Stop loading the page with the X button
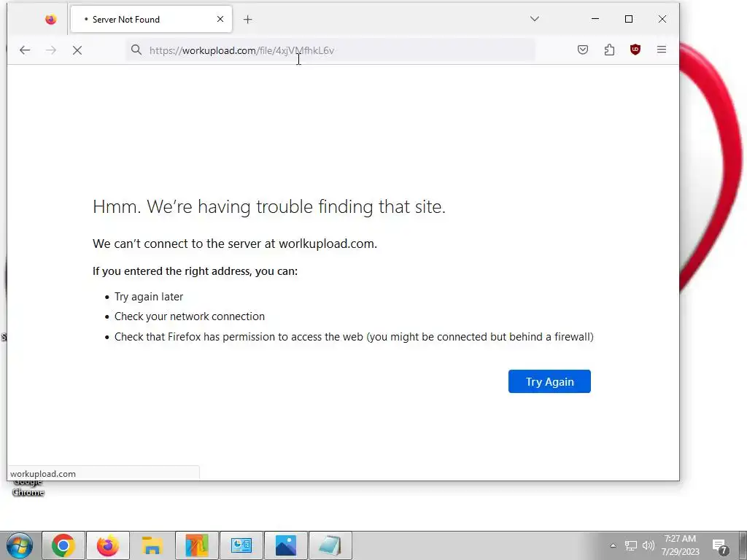The image size is (747, 560). tap(77, 50)
